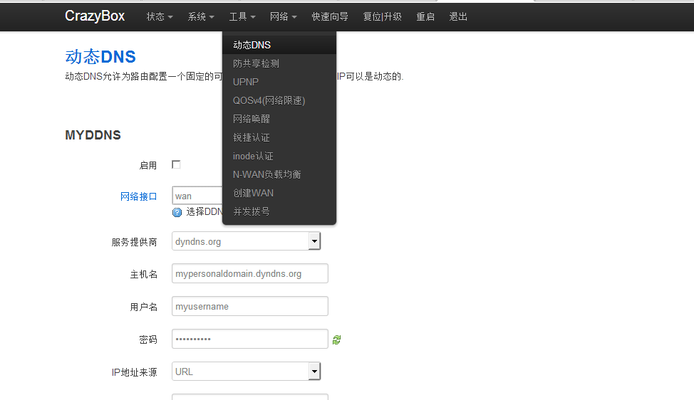
Task: Select QOSv4(网络限速) menu entry
Action: pyautogui.click(x=269, y=100)
